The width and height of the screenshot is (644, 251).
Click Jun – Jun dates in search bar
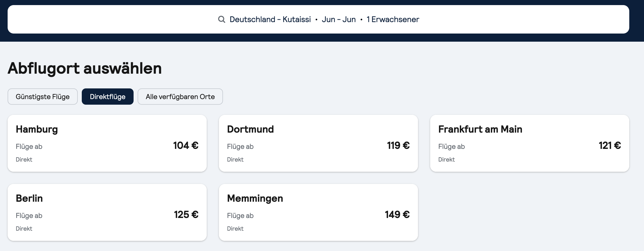coord(339,19)
